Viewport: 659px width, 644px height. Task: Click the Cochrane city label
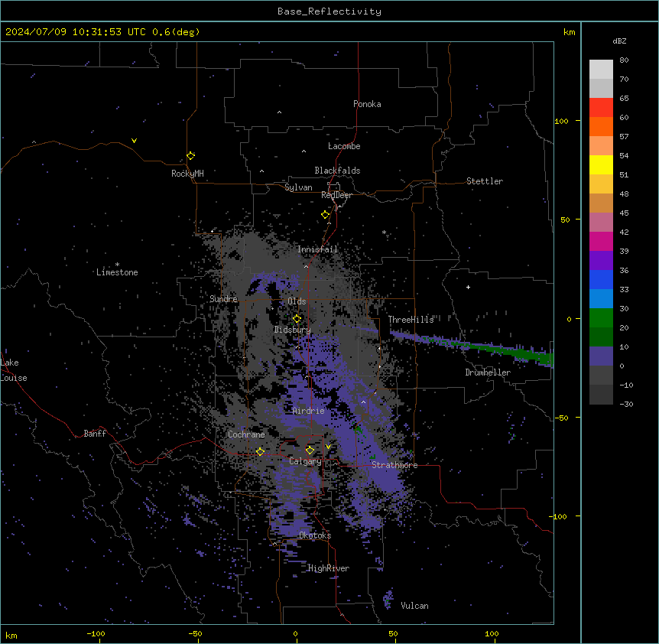[x=246, y=434]
